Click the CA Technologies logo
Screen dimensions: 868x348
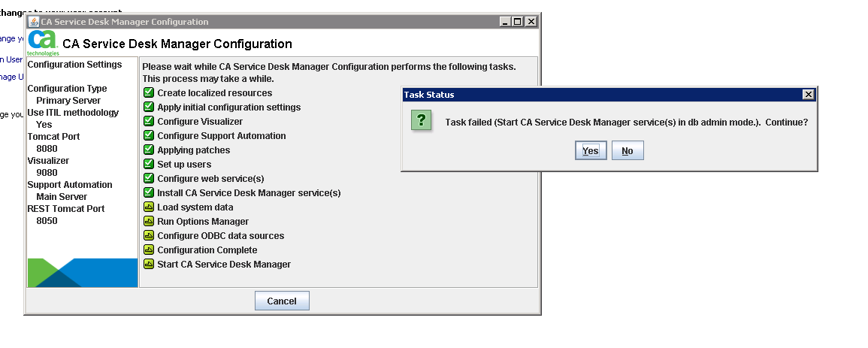coord(43,43)
